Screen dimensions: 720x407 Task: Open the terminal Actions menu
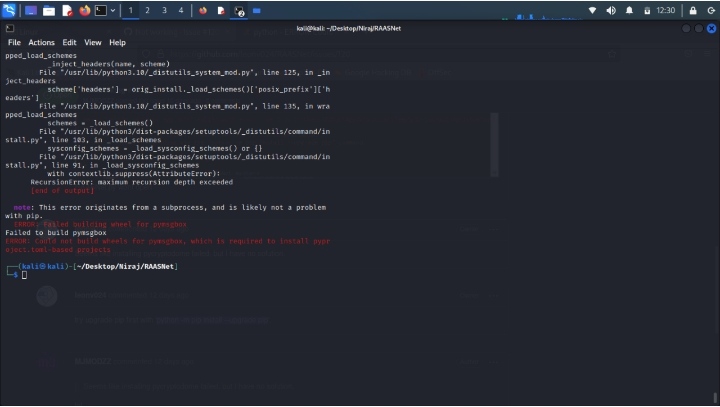(41, 42)
